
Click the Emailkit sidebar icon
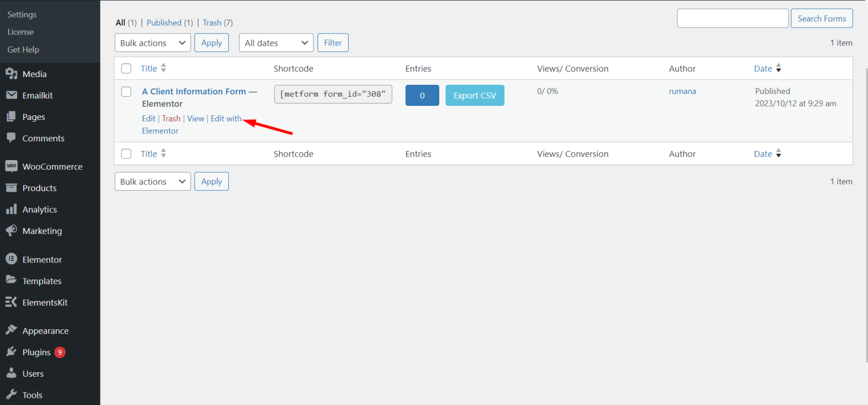12,95
